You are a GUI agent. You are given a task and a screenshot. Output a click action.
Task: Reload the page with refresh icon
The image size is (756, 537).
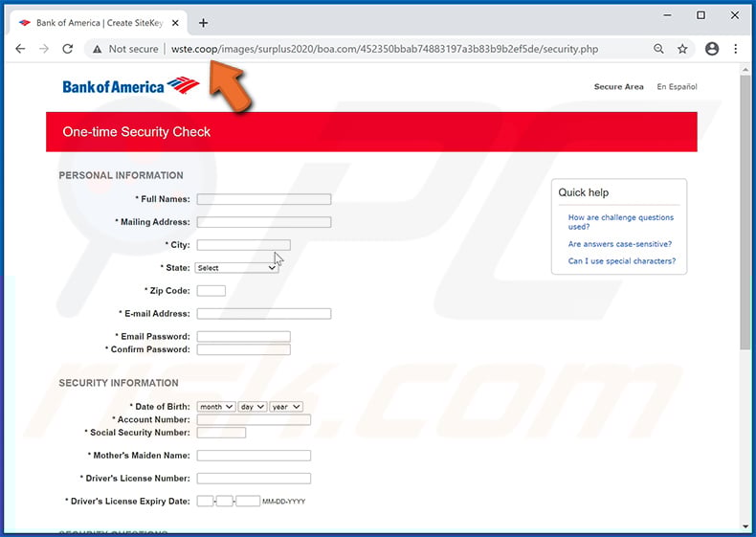(x=68, y=49)
